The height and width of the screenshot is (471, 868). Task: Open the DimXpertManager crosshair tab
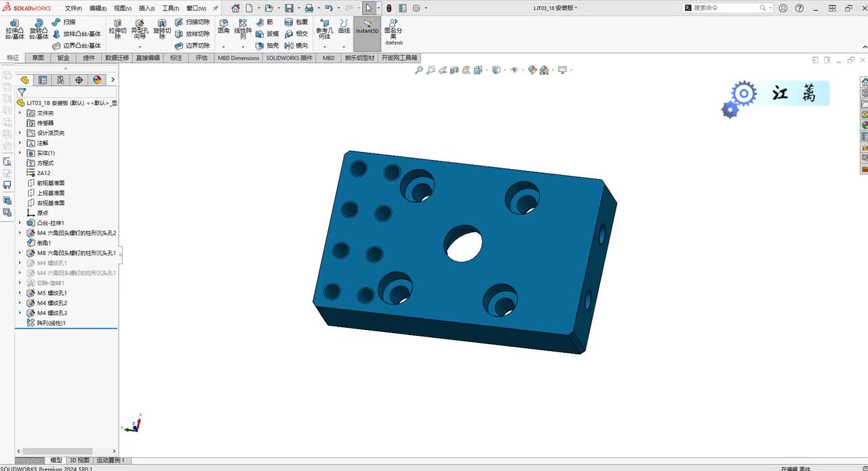tap(79, 79)
